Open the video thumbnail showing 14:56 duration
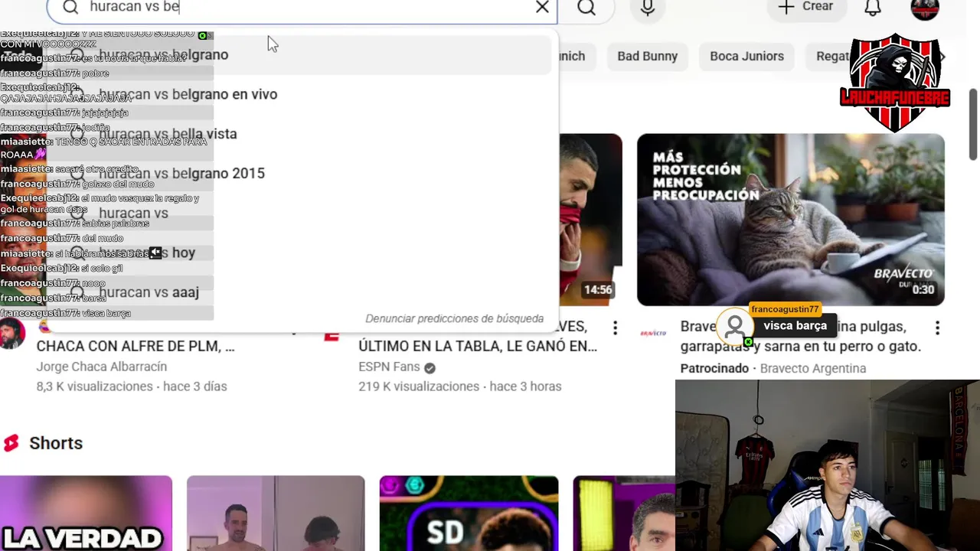Screen dimensions: 980x551 pyautogui.click(x=590, y=220)
